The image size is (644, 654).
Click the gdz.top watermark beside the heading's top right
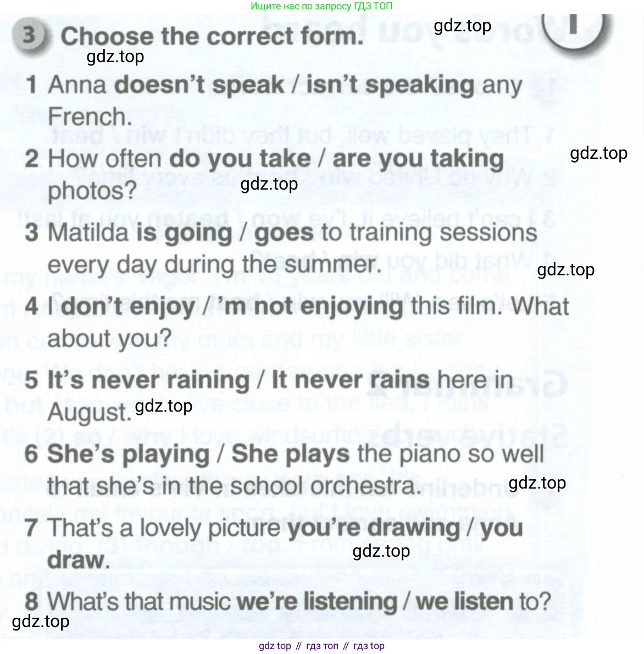462,26
